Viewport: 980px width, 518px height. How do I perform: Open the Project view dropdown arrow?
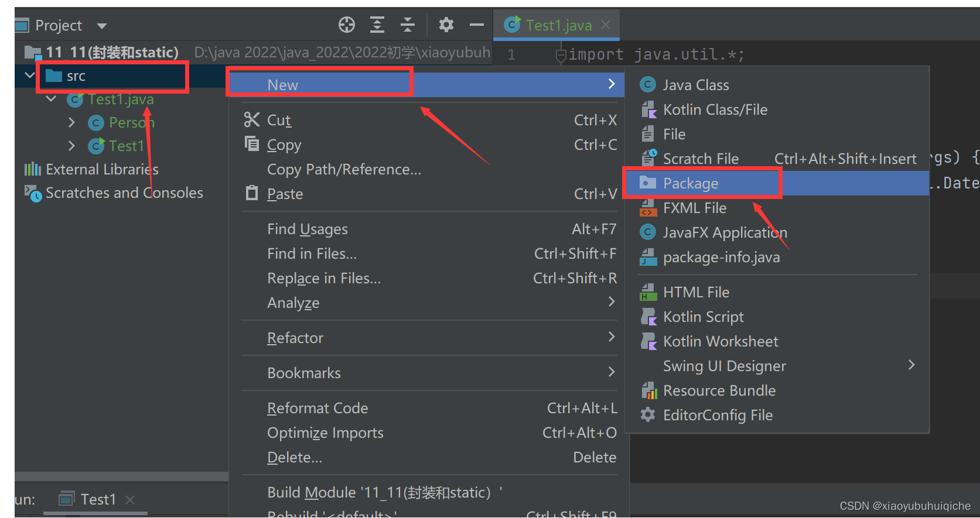point(102,26)
